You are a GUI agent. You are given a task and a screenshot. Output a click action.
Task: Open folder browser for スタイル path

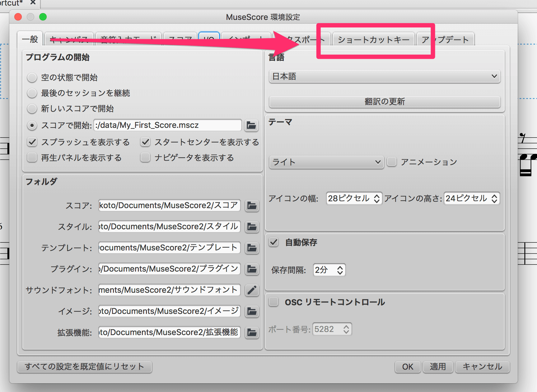pyautogui.click(x=252, y=227)
